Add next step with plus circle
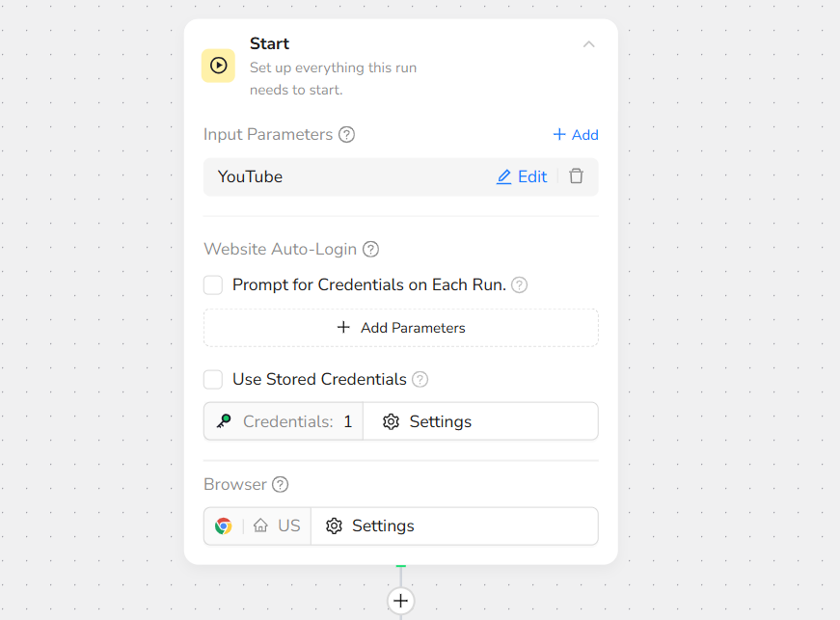This screenshot has height=620, width=840. pos(401,601)
